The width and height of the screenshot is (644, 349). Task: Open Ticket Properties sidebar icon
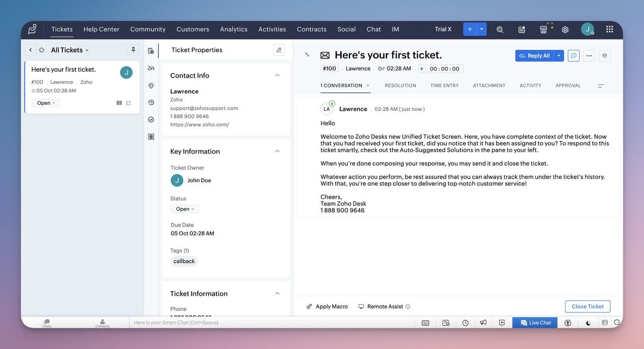(151, 51)
